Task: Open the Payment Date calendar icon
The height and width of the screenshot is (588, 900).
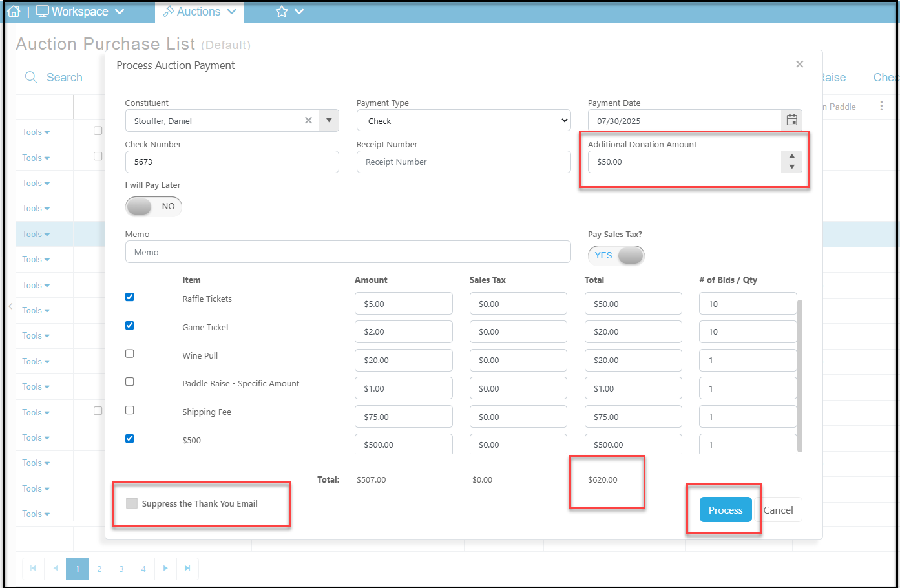Action: [791, 120]
